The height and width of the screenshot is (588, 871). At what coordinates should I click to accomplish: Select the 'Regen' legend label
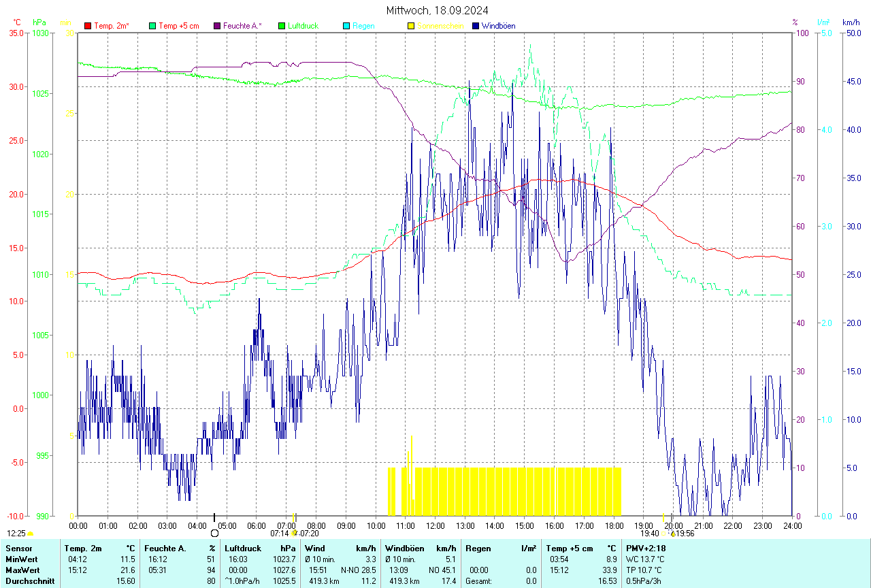click(363, 26)
